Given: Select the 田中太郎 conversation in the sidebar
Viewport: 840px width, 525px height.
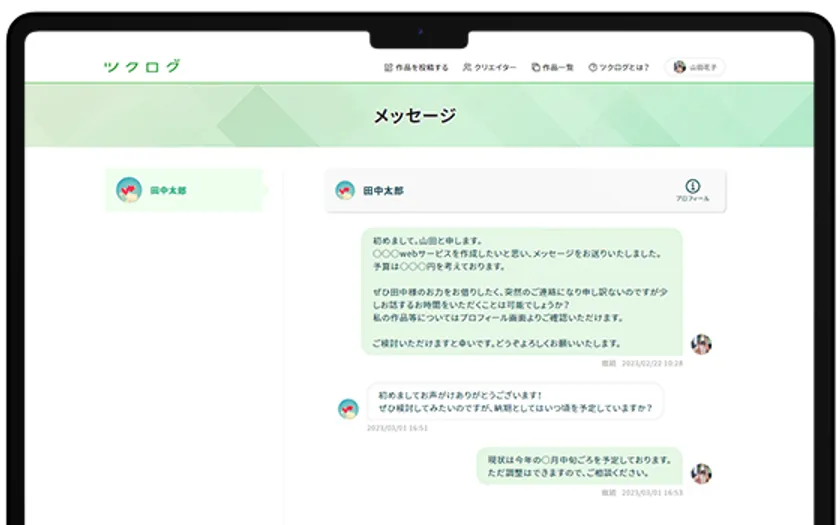Looking at the screenshot, I should (185, 190).
